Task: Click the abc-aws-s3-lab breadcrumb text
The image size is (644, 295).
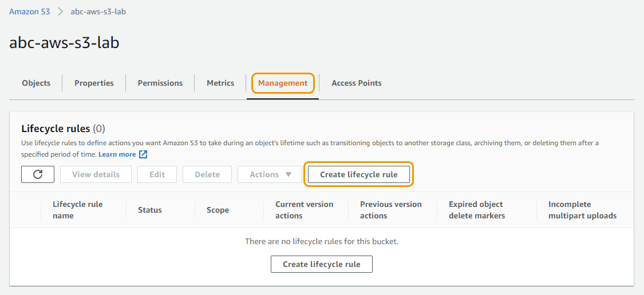Action: (x=98, y=11)
